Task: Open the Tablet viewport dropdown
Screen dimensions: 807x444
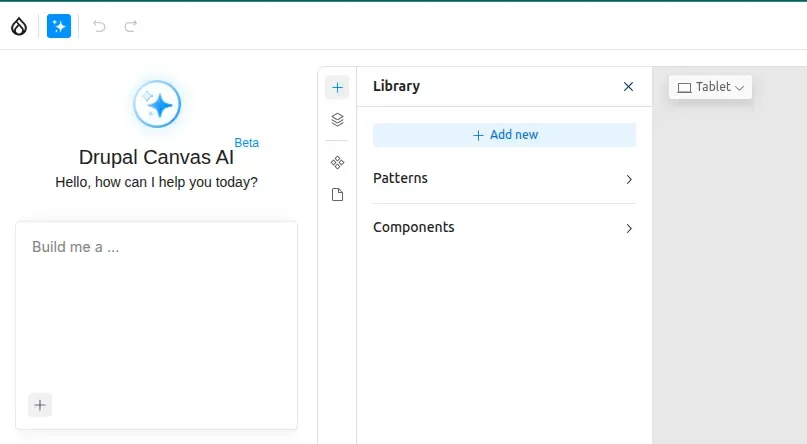Action: pyautogui.click(x=710, y=87)
